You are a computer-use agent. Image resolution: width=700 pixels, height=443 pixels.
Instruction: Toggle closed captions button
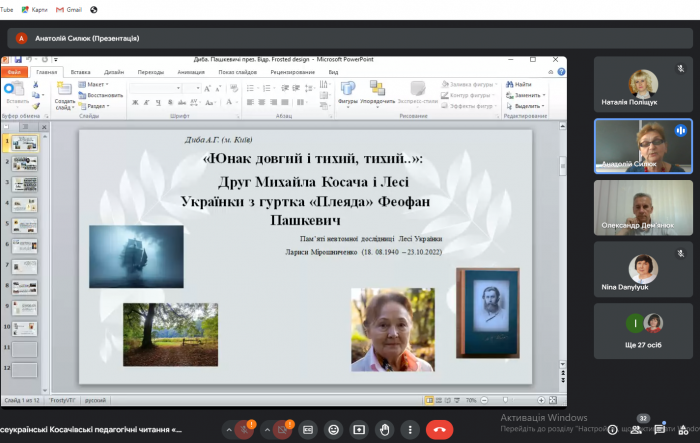coord(308,430)
